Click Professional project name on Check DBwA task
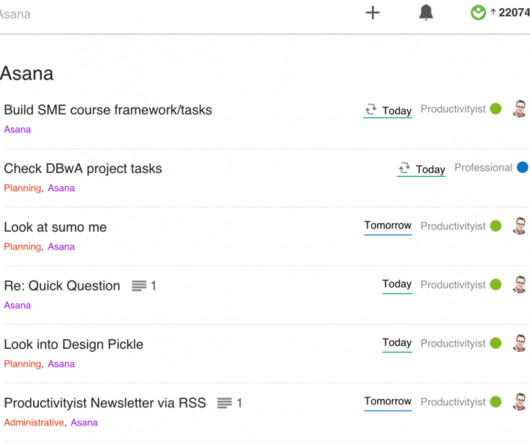The width and height of the screenshot is (530, 443). point(483,168)
